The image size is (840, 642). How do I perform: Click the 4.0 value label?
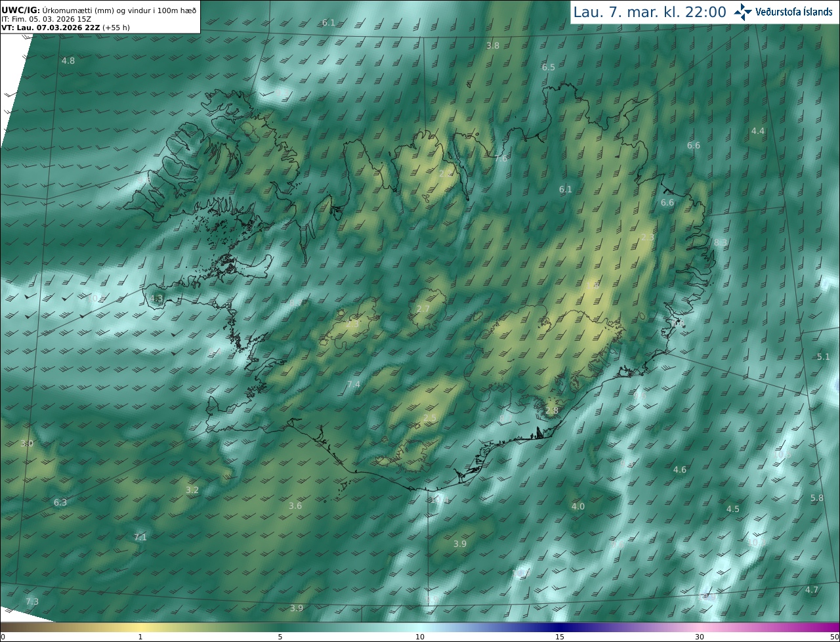click(578, 506)
